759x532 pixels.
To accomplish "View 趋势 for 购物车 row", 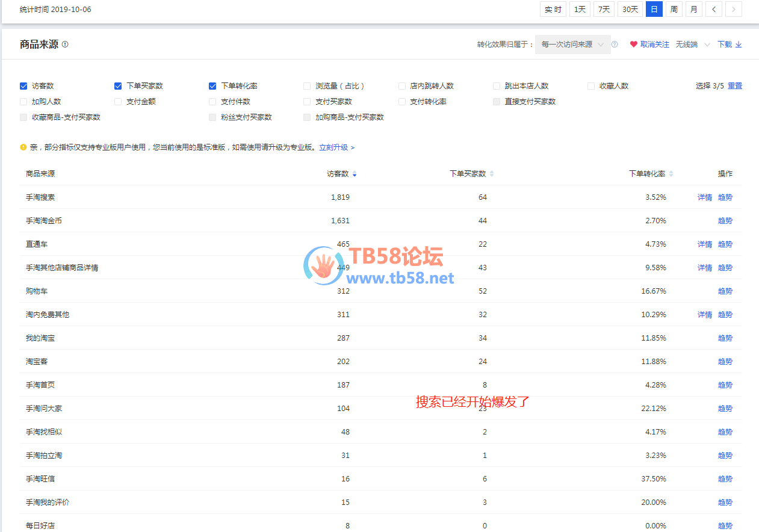I will tap(725, 291).
